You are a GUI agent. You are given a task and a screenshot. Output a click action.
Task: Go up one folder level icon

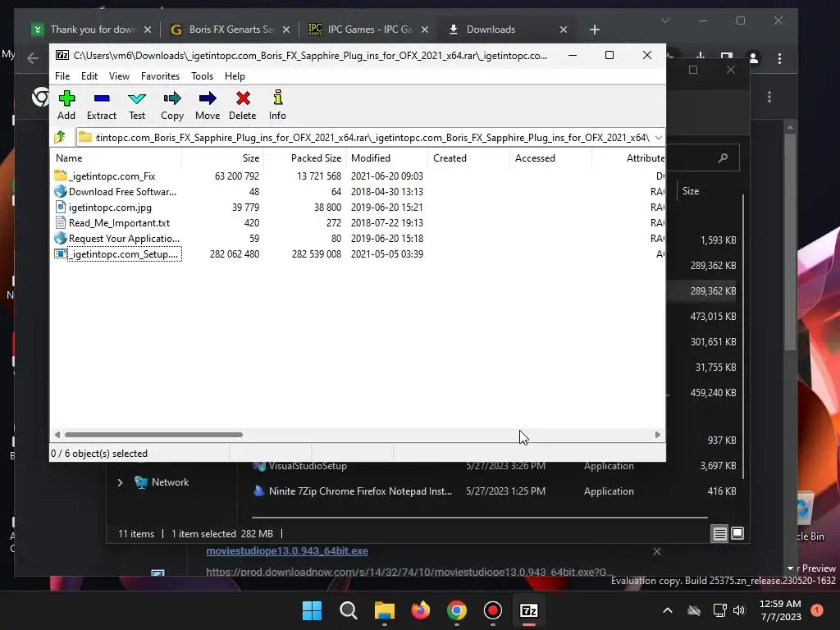pyautogui.click(x=60, y=137)
